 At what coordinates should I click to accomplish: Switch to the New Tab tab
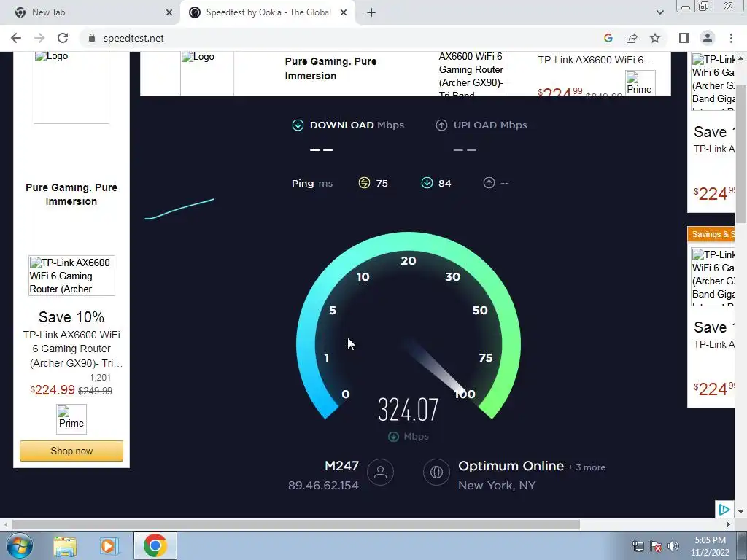(90, 12)
